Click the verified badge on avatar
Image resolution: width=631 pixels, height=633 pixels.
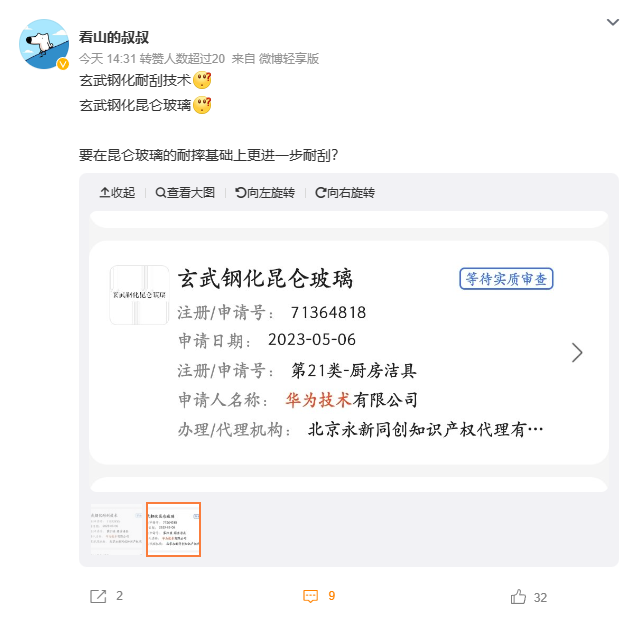(63, 64)
